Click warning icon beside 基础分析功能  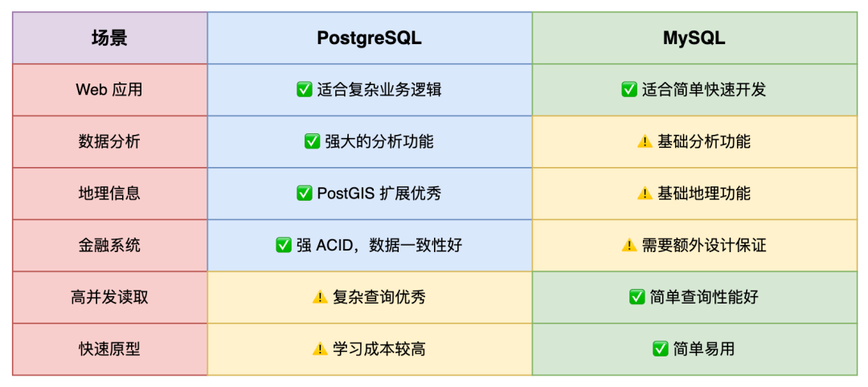(645, 141)
